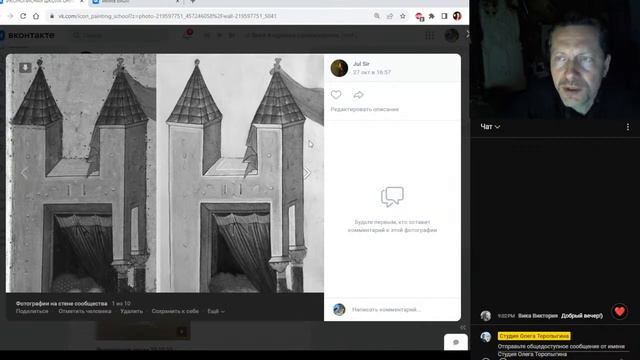Viewport: 640px width, 360px height.
Task: Click the presenter webcam video
Action: point(555,60)
